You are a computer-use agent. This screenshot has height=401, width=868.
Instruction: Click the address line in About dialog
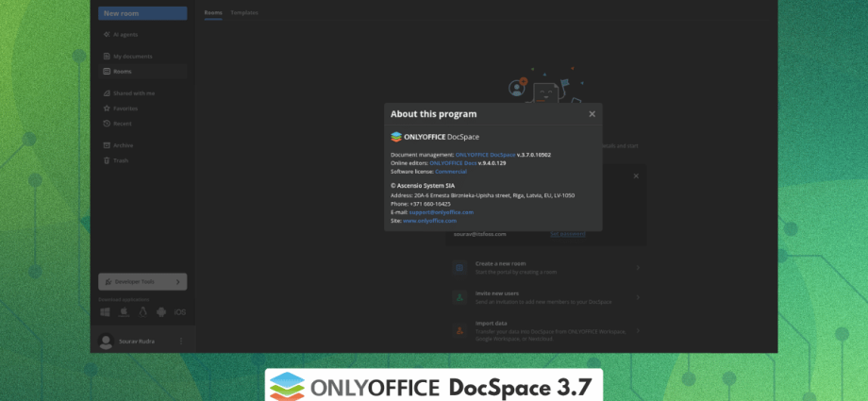pyautogui.click(x=482, y=195)
